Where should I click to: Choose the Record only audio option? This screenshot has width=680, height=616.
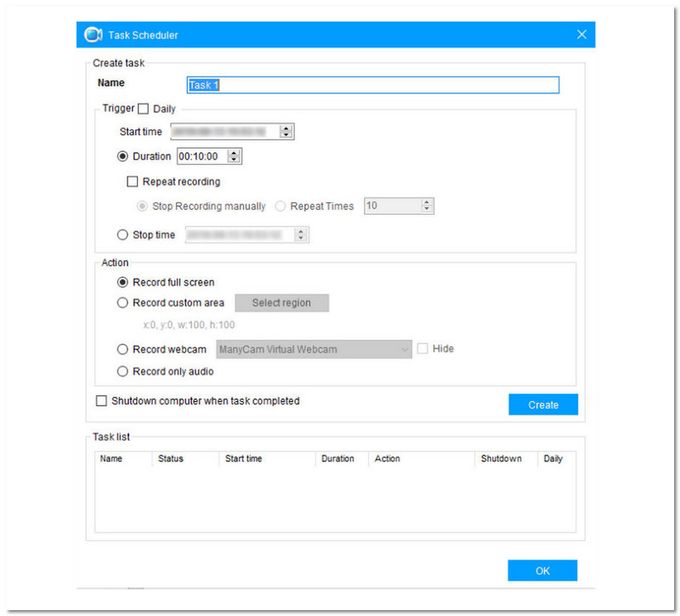click(x=122, y=371)
